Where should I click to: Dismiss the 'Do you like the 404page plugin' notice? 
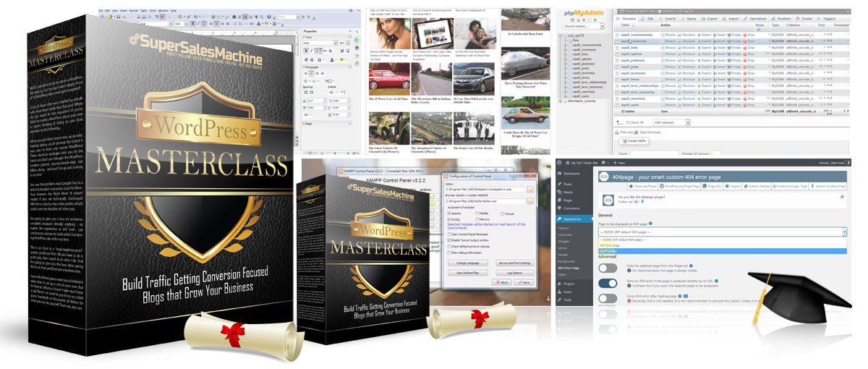(842, 197)
